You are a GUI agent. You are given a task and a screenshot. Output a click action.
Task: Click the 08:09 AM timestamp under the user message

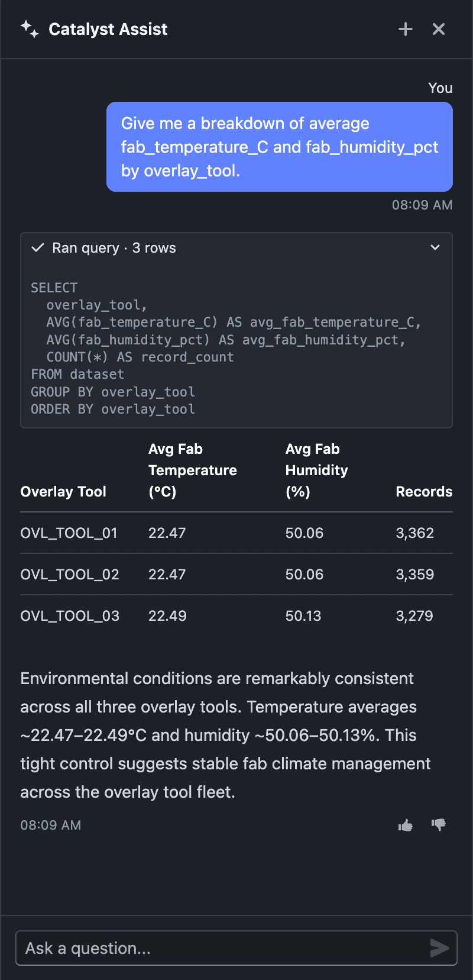(422, 205)
